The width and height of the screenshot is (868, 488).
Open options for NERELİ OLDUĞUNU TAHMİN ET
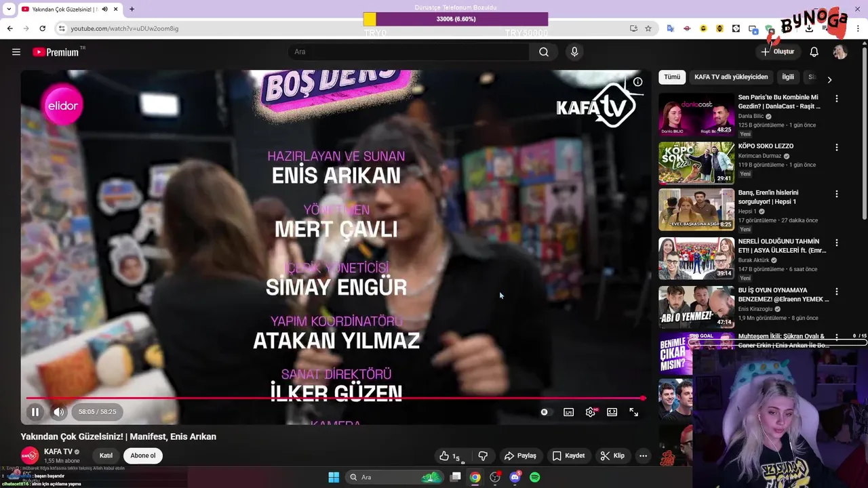[837, 243]
